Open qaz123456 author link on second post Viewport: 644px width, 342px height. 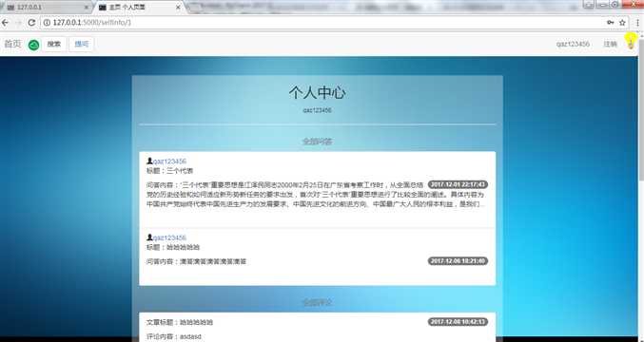tap(169, 237)
